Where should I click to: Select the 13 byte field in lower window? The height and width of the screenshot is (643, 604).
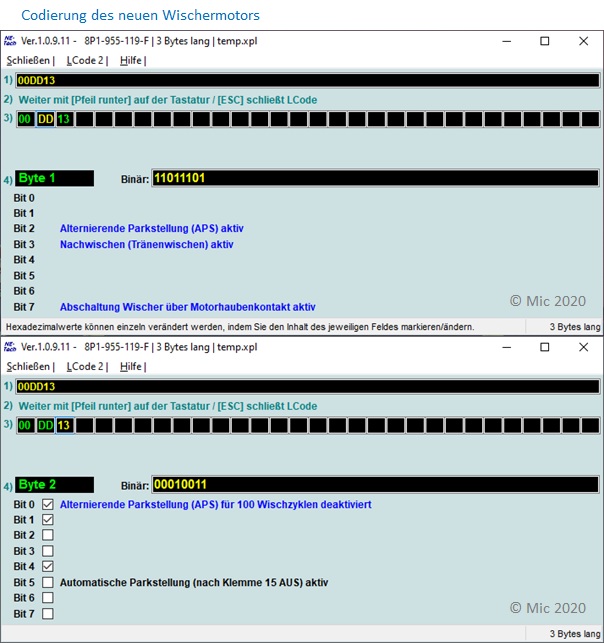tap(64, 425)
